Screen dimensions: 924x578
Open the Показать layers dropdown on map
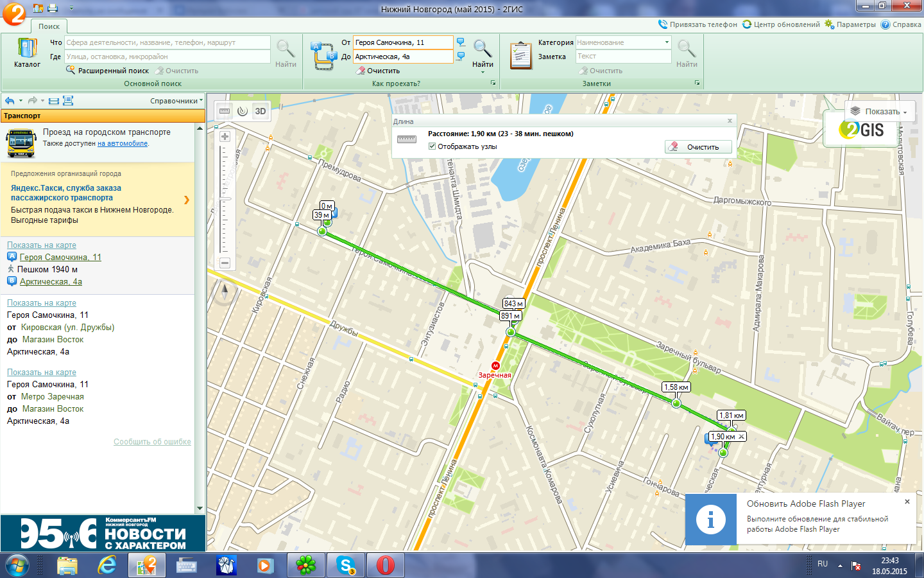[x=879, y=111]
